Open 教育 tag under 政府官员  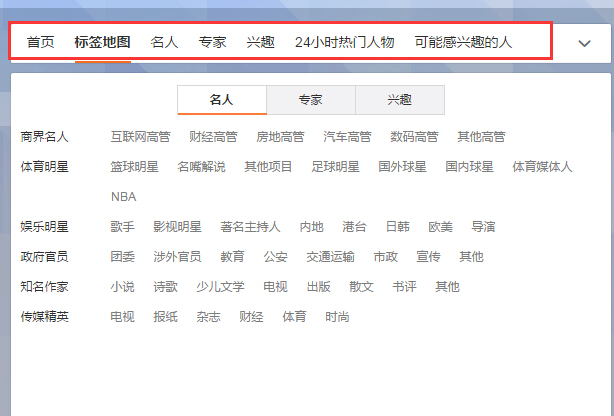[232, 257]
